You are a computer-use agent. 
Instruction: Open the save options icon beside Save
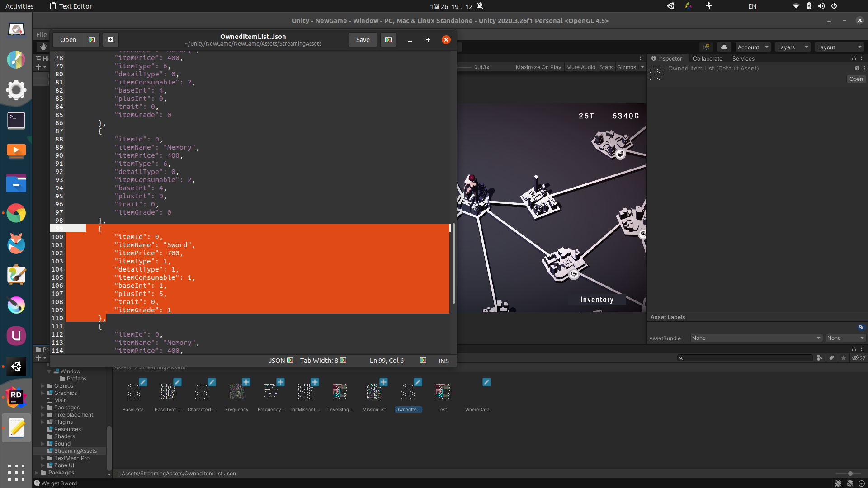coord(388,40)
